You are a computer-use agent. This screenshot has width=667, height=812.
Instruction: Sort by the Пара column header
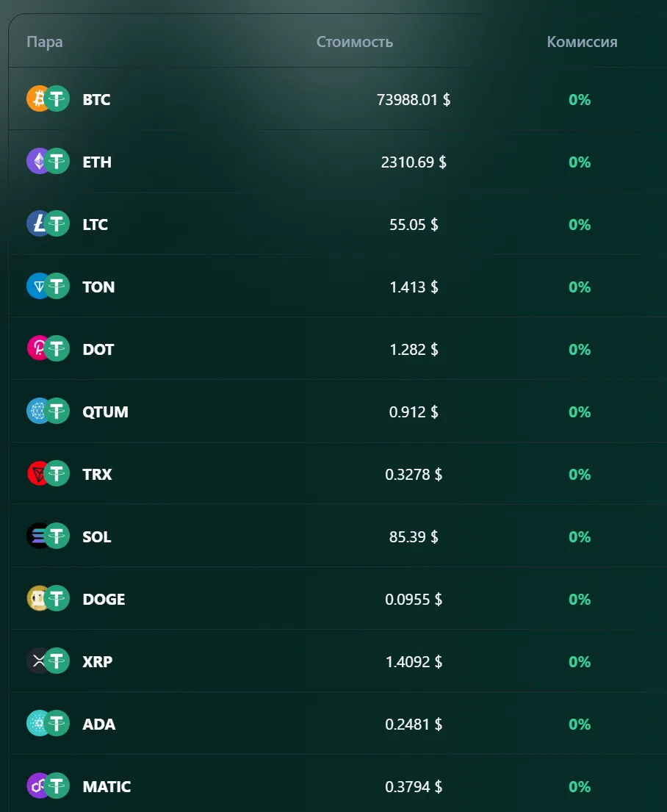click(x=45, y=42)
